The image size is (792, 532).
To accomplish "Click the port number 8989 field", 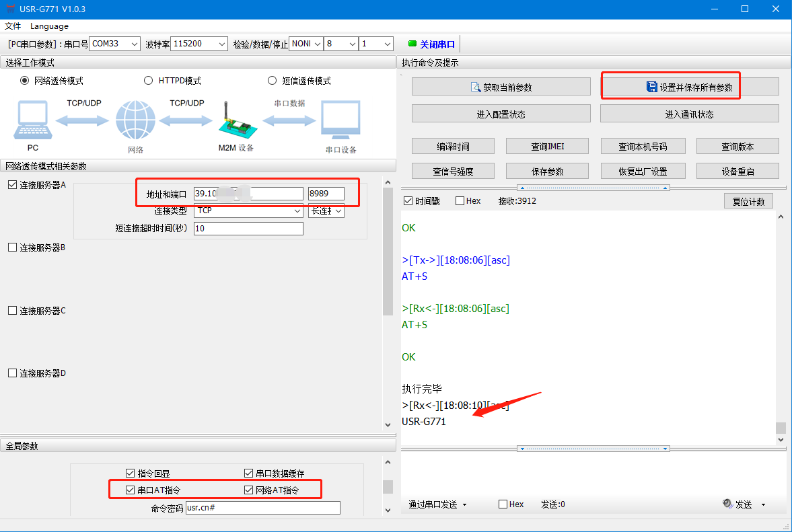I will click(x=326, y=194).
